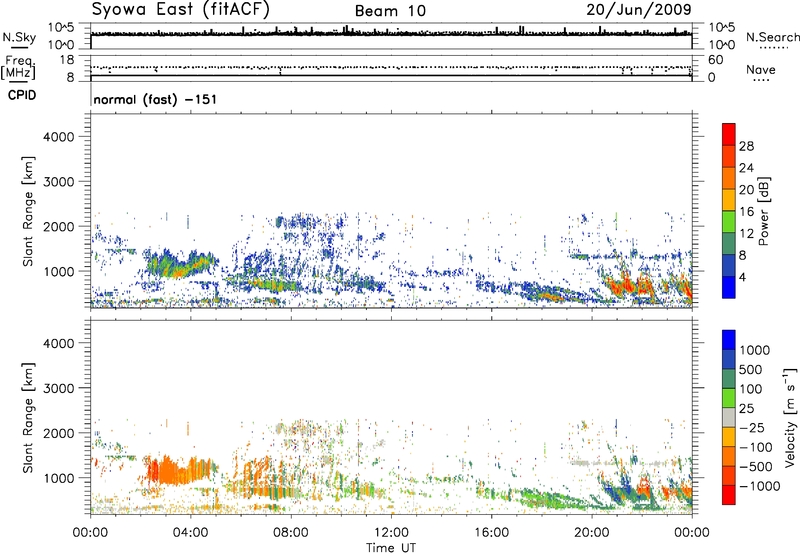
Task: Click the '3000' range tick of power panel
Action: [x=58, y=182]
